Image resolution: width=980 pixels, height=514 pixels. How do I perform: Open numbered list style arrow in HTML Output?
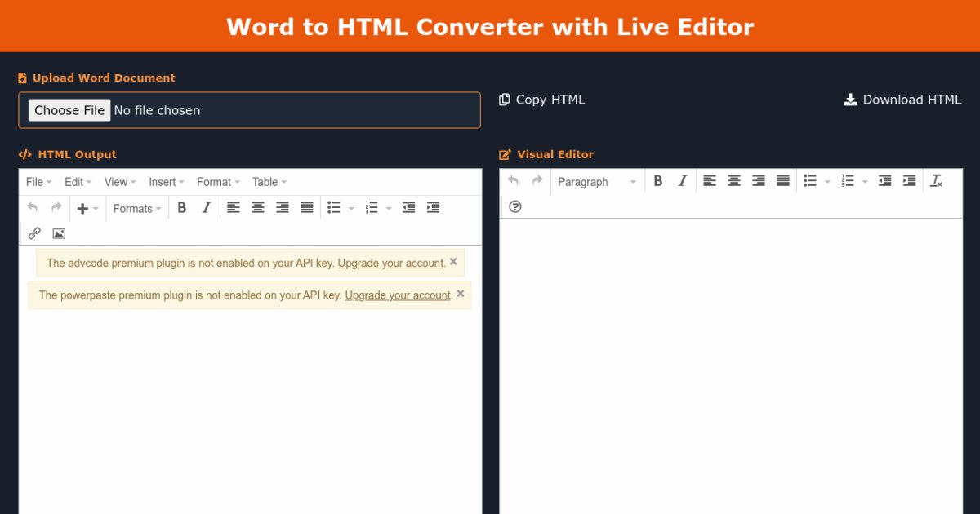point(389,209)
